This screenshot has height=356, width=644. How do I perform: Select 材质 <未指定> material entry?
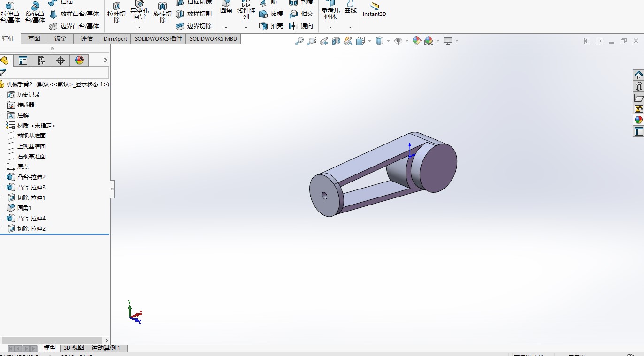pos(31,126)
